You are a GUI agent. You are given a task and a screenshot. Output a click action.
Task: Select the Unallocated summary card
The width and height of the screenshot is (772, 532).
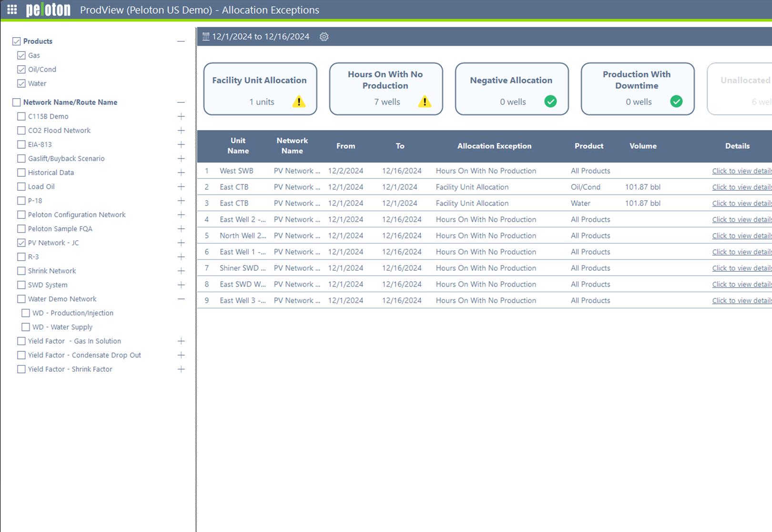pos(743,89)
